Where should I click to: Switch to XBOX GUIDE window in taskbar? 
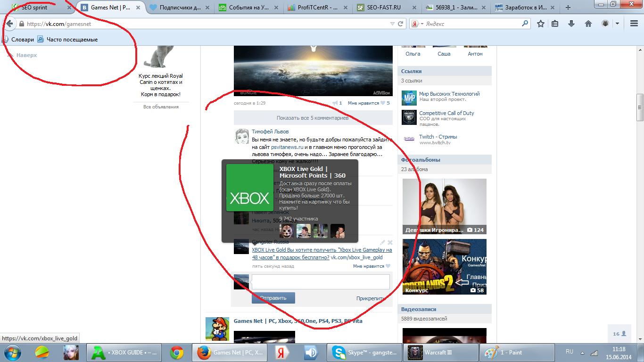tap(124, 353)
